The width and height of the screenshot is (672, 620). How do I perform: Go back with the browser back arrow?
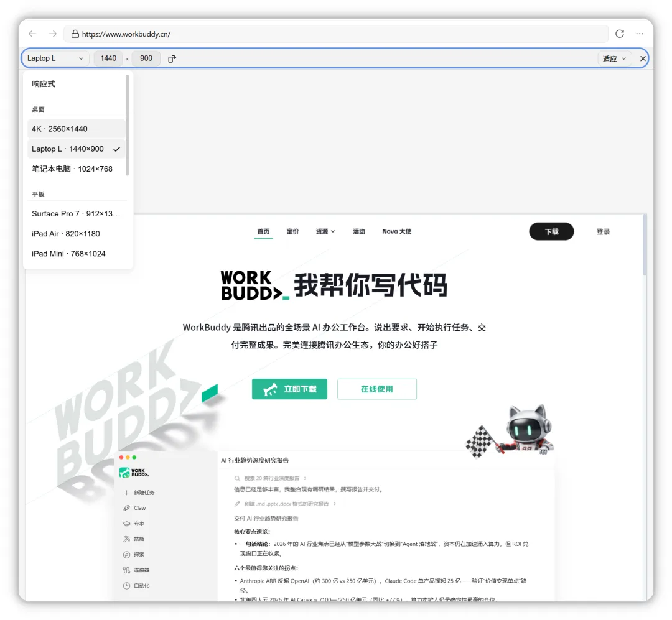(32, 34)
